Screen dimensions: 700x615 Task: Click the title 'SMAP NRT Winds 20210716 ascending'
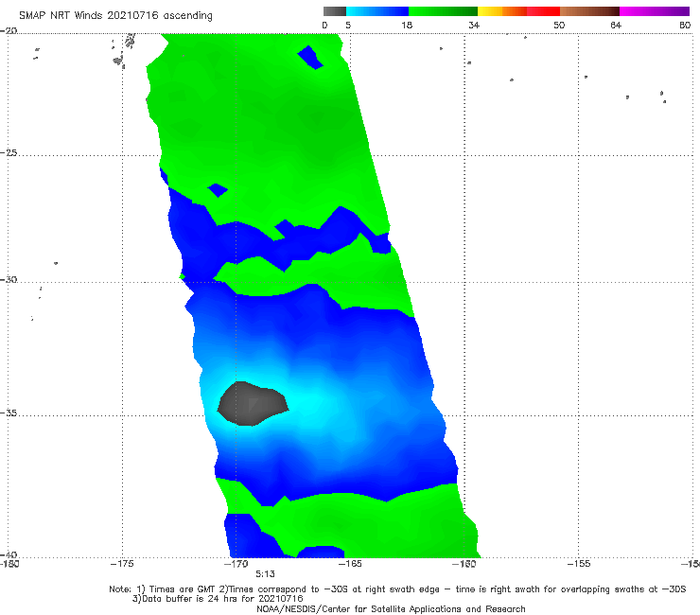click(115, 16)
